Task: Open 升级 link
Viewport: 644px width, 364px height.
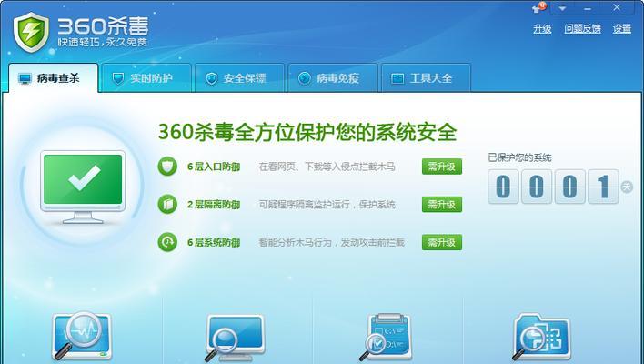Action: [x=542, y=29]
